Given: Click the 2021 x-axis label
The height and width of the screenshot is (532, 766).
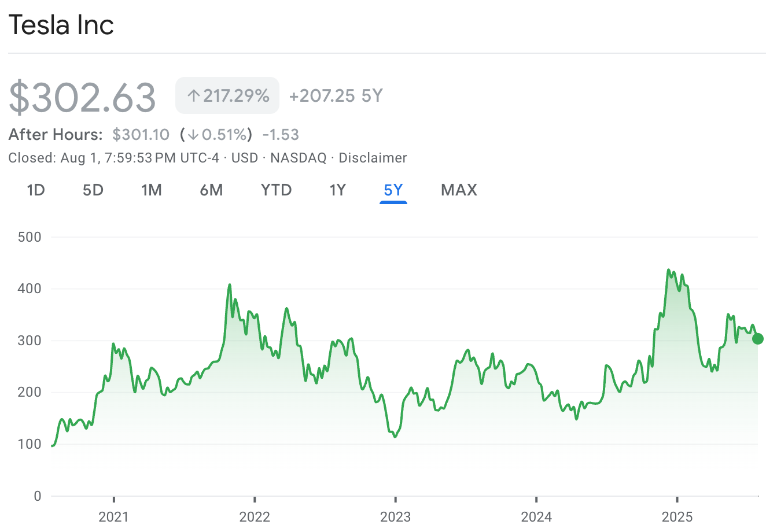Looking at the screenshot, I should click(x=114, y=517).
